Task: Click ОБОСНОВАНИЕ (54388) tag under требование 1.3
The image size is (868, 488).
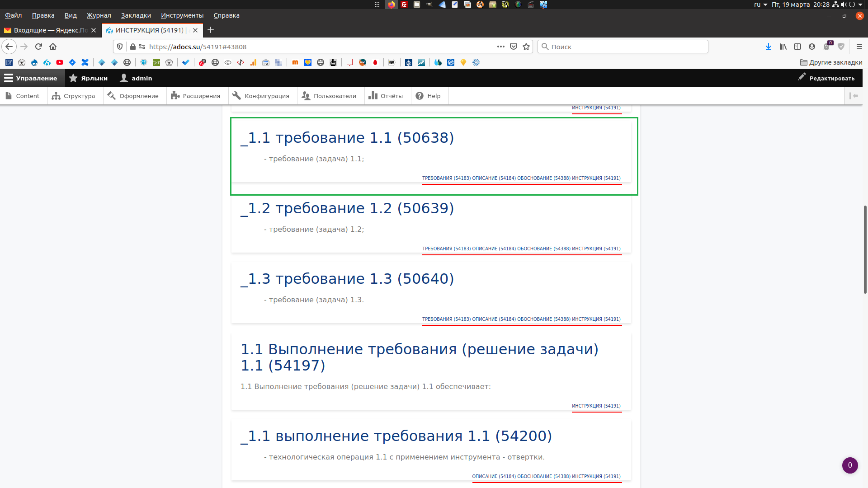Action: pos(544,319)
